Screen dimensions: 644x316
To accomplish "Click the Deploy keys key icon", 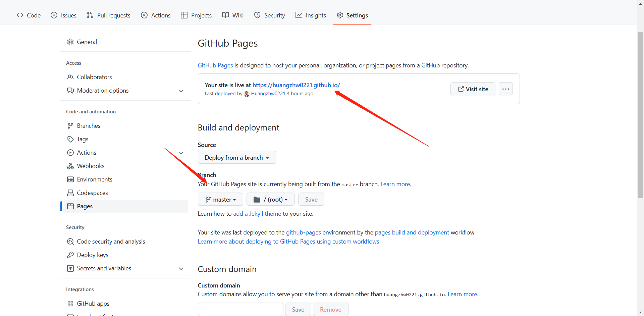I will coord(70,255).
